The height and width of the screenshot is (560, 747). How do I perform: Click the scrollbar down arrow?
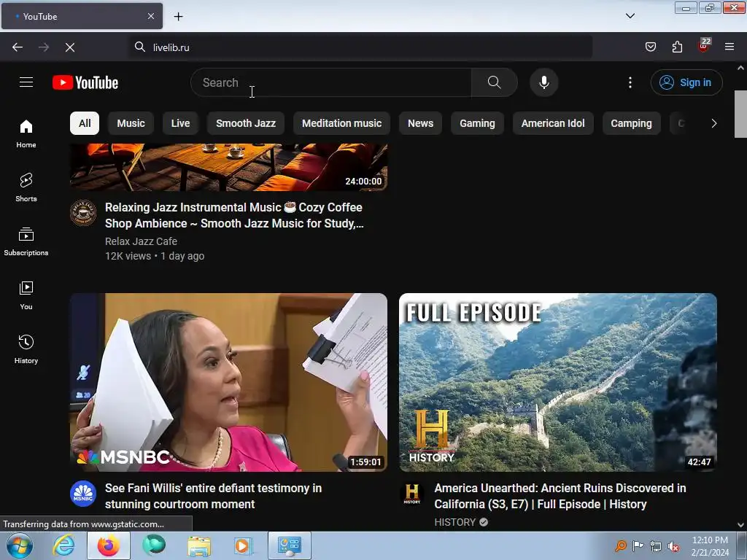click(x=740, y=524)
